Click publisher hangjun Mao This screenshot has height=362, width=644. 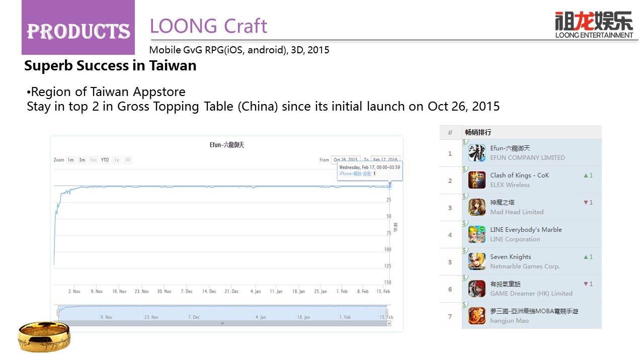pos(510,321)
